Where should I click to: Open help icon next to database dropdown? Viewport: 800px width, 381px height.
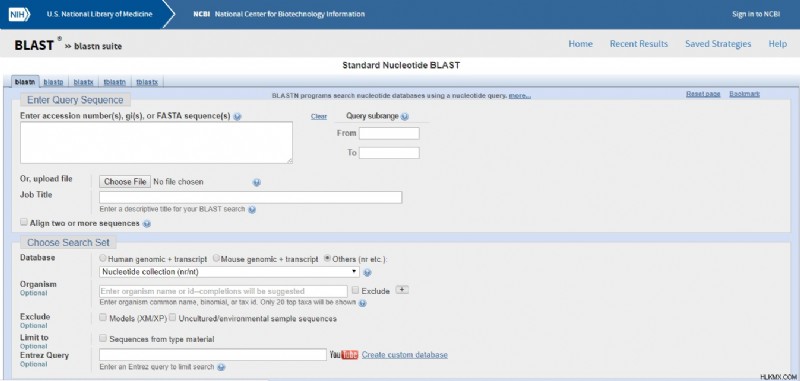click(367, 272)
